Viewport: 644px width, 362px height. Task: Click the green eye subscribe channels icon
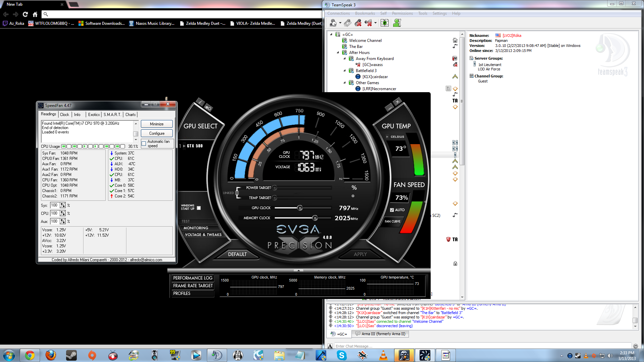(385, 23)
